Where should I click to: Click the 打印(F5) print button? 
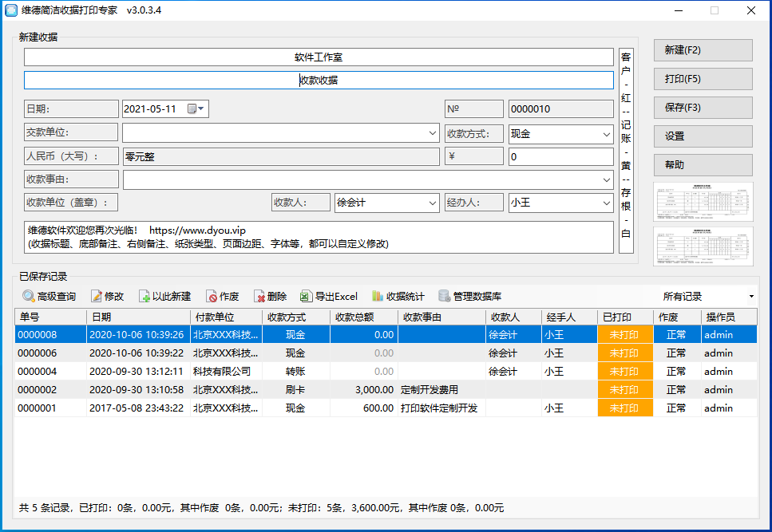click(702, 79)
